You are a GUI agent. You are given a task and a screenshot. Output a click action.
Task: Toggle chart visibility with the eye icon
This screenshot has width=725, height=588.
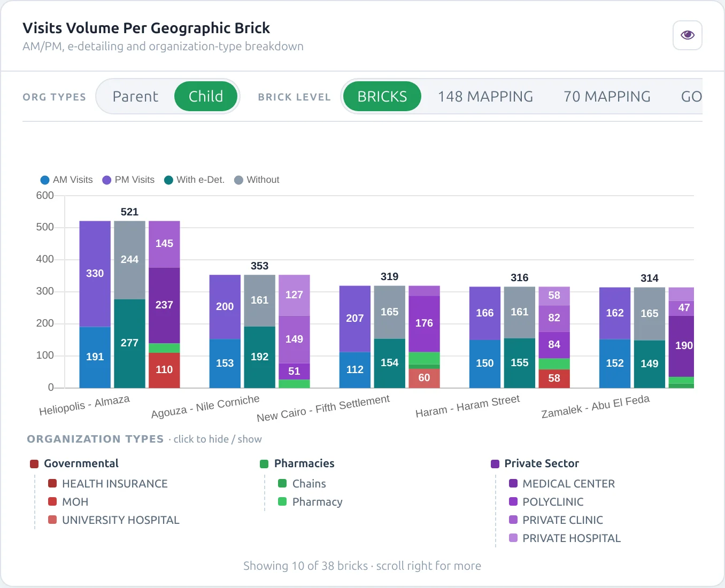[x=687, y=35]
